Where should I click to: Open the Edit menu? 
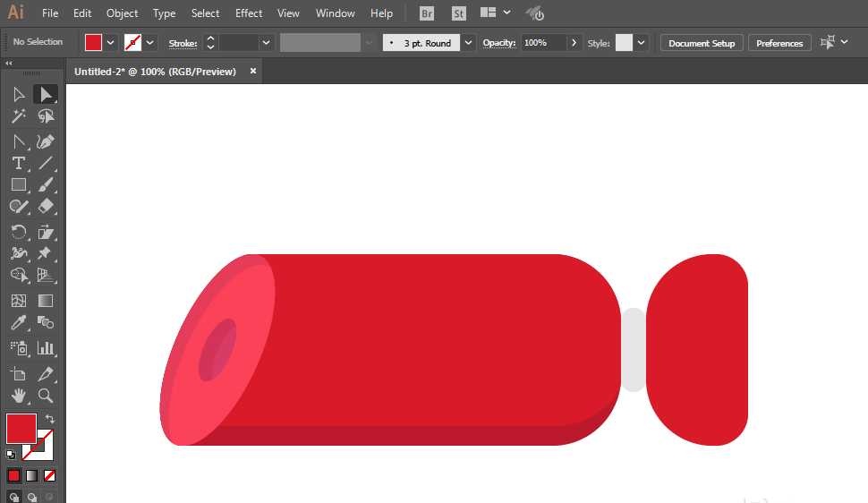(82, 13)
